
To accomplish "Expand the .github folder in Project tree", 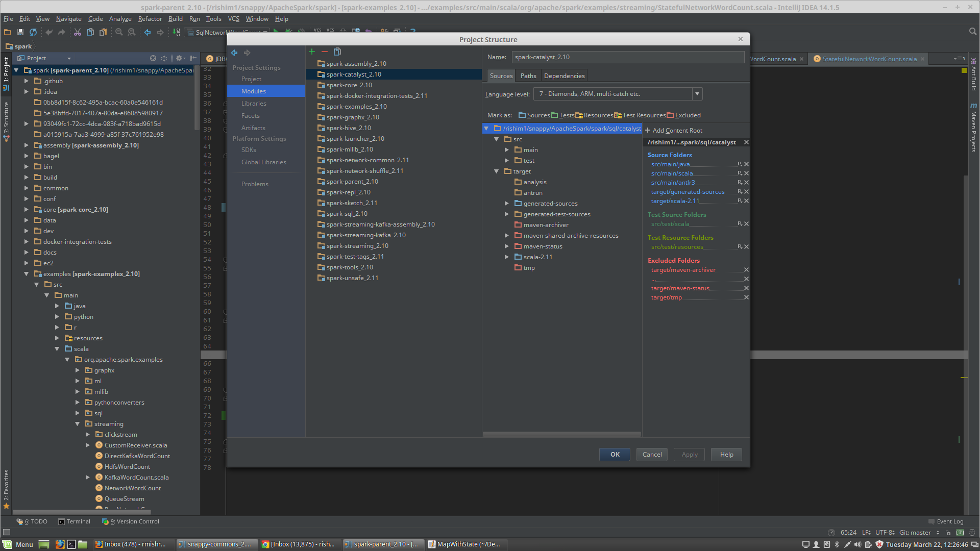I will 26,81.
